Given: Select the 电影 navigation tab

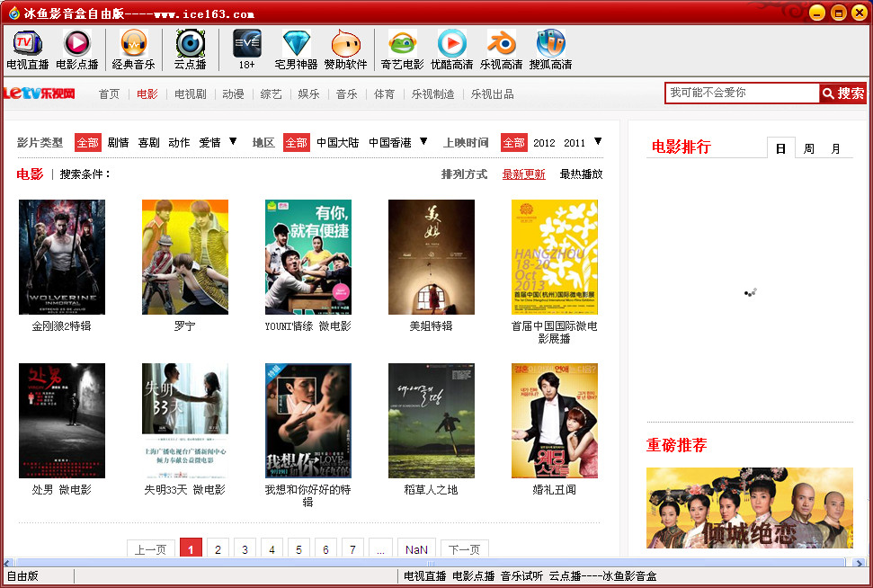Looking at the screenshot, I should (147, 94).
